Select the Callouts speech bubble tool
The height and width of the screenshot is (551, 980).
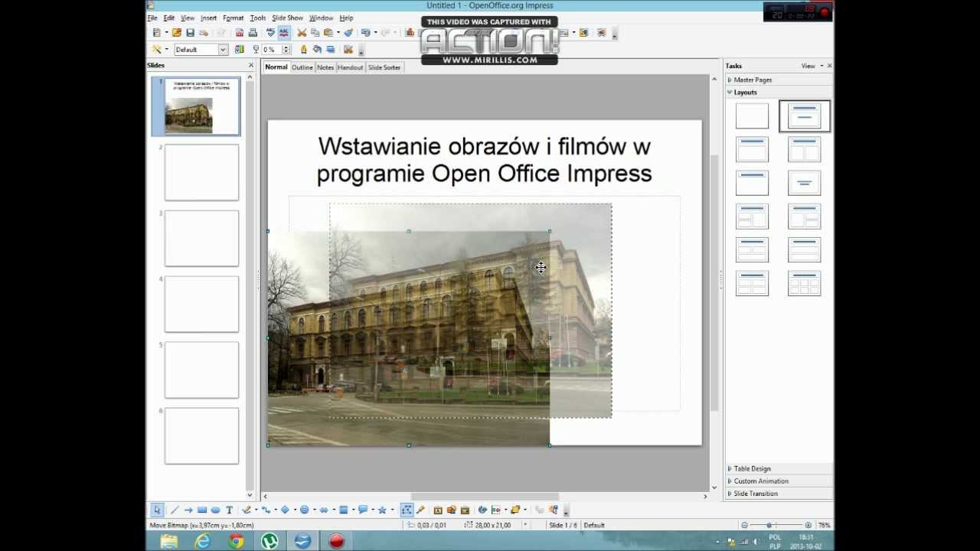tap(363, 510)
